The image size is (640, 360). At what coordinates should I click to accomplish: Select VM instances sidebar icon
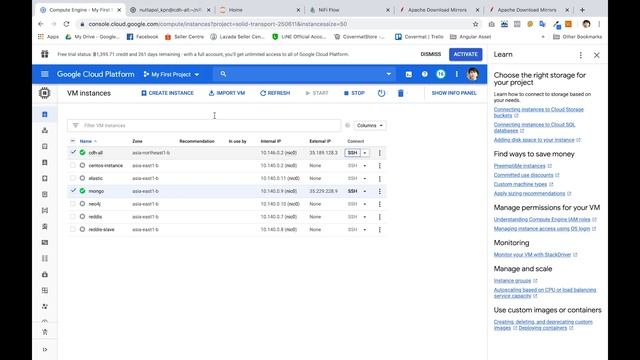(45, 115)
